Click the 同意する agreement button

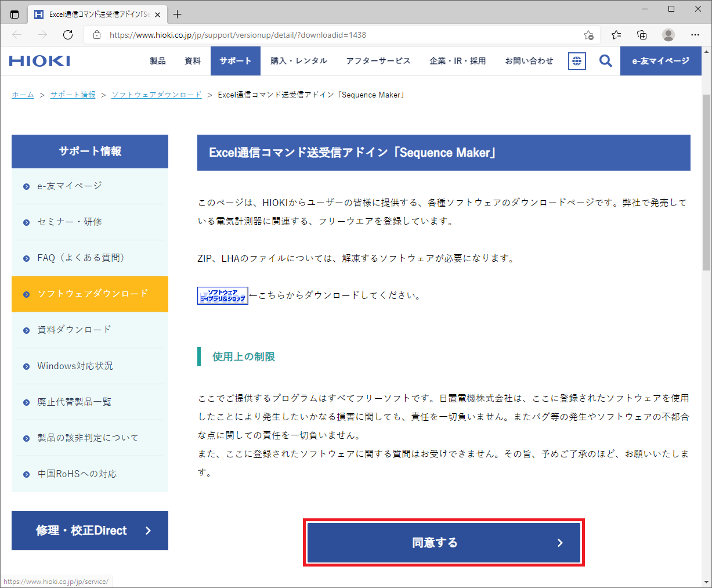[443, 543]
